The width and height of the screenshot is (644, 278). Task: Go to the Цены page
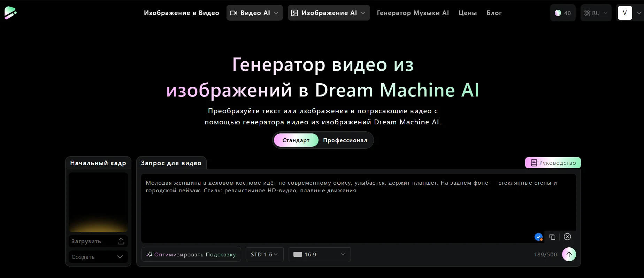(468, 13)
